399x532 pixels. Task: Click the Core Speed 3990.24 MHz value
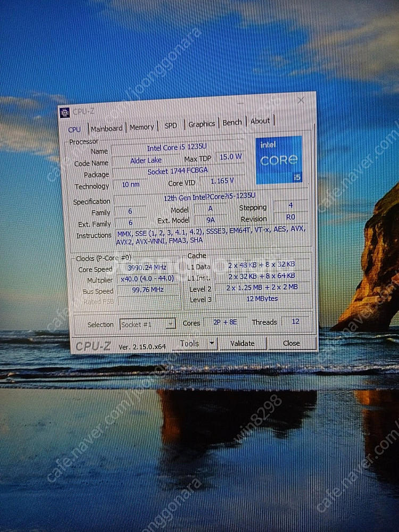point(147,268)
